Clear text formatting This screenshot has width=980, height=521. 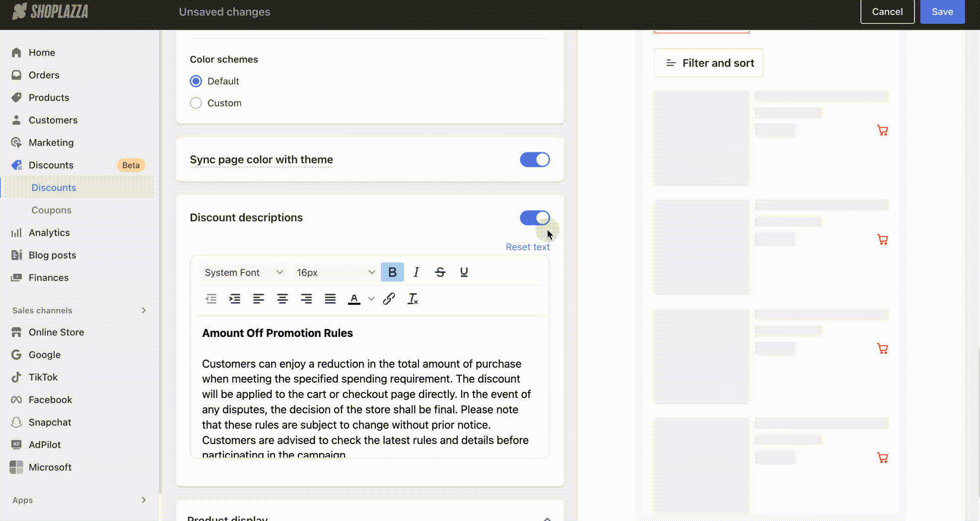(413, 299)
